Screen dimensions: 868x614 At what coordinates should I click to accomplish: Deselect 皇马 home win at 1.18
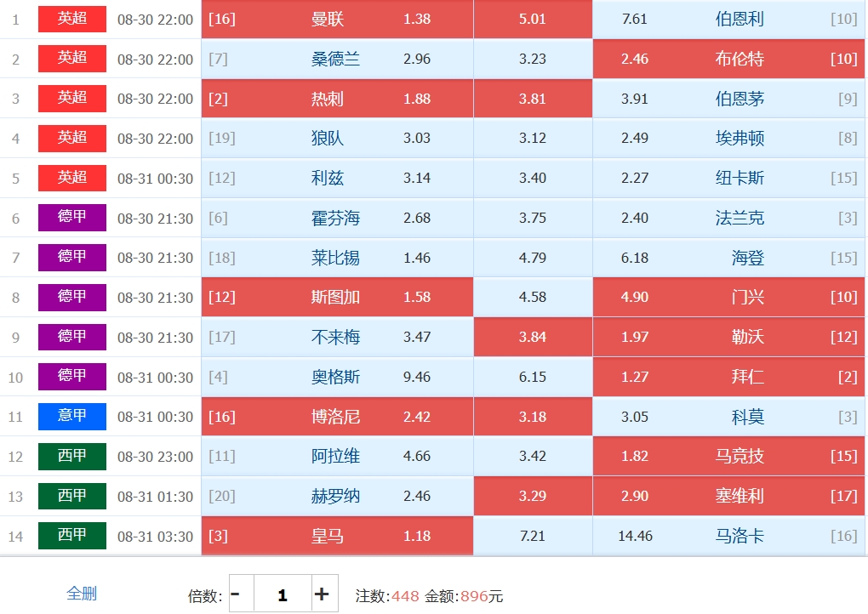(x=337, y=536)
